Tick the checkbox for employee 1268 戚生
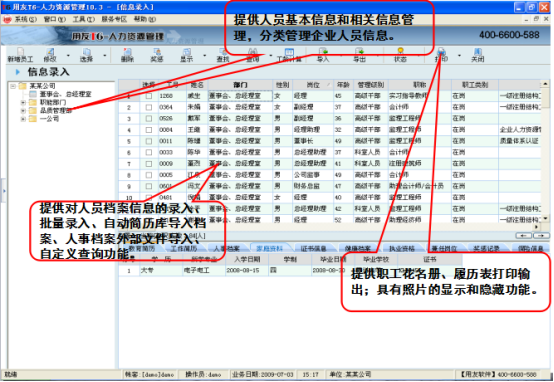This screenshot has height=382, width=554. [x=149, y=96]
